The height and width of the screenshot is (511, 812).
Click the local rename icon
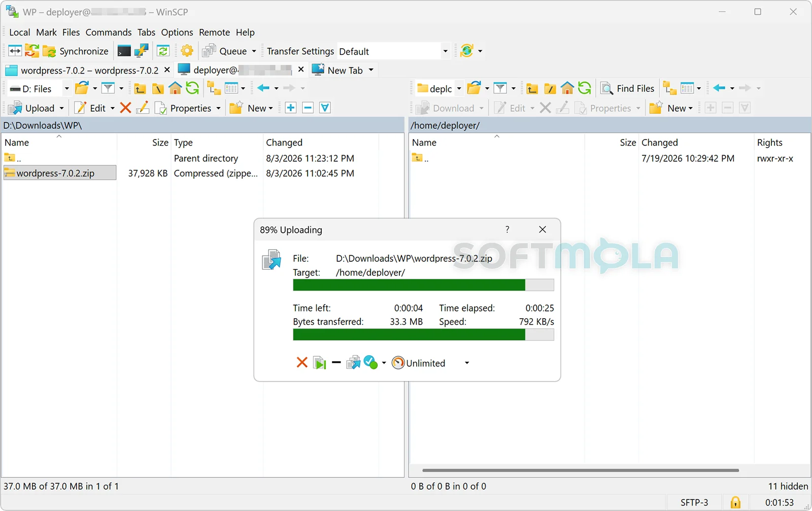tap(143, 108)
